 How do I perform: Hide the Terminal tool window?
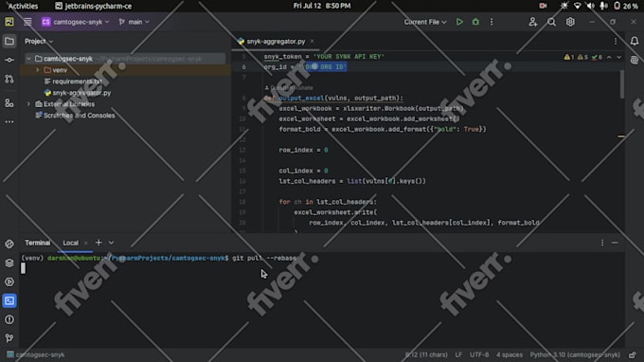tap(615, 243)
